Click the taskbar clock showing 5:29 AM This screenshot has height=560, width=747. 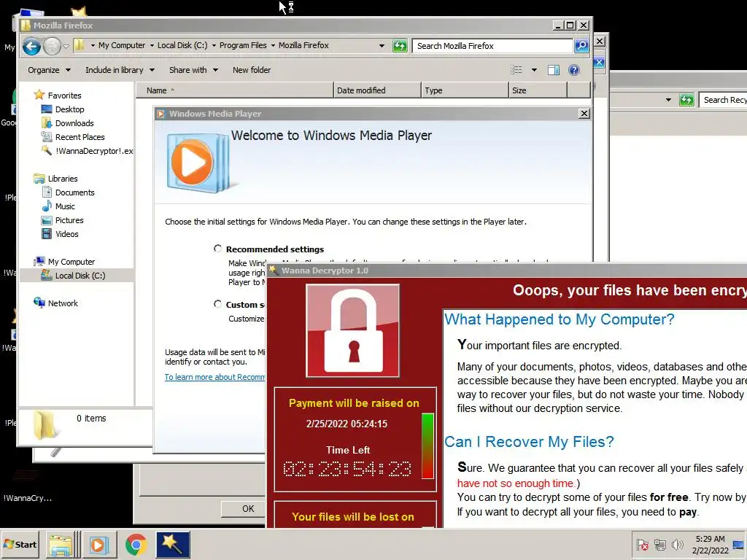coord(710,544)
